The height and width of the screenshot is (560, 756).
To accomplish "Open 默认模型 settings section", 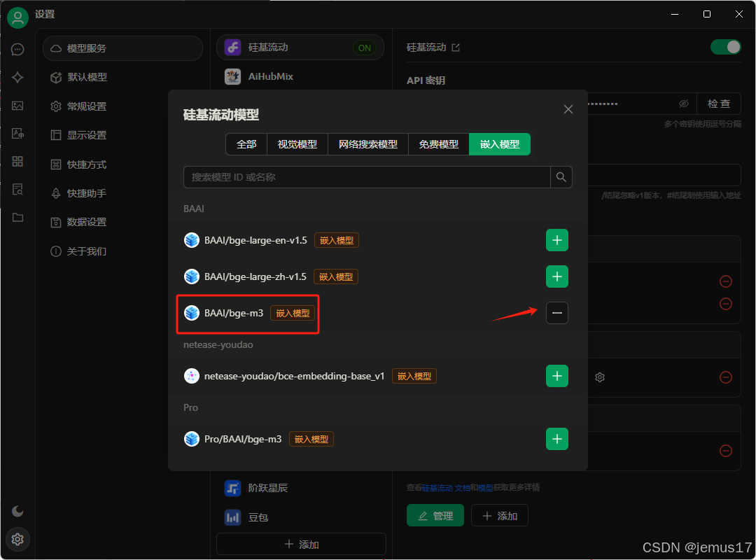I will (123, 77).
